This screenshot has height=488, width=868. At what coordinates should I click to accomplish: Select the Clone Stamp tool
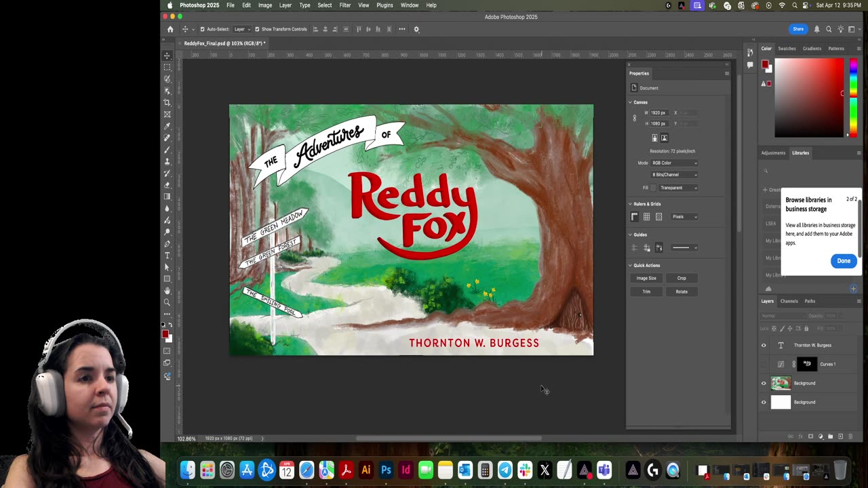coord(167,161)
